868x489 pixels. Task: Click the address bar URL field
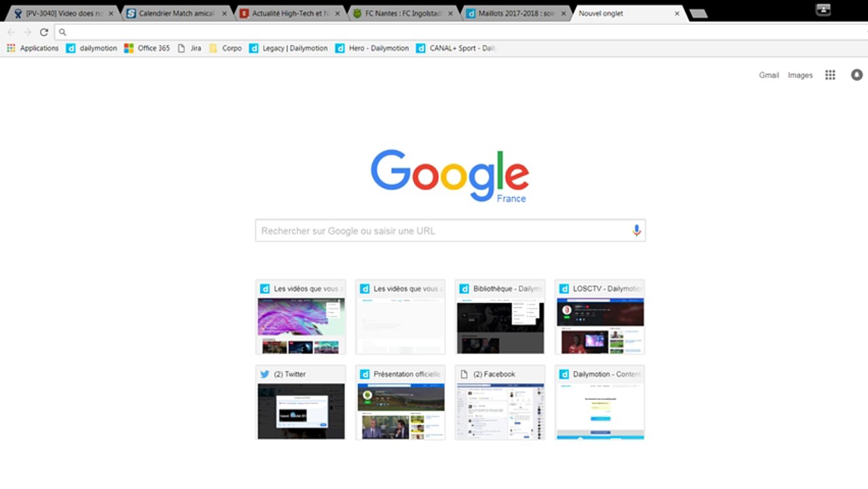pyautogui.click(x=460, y=32)
